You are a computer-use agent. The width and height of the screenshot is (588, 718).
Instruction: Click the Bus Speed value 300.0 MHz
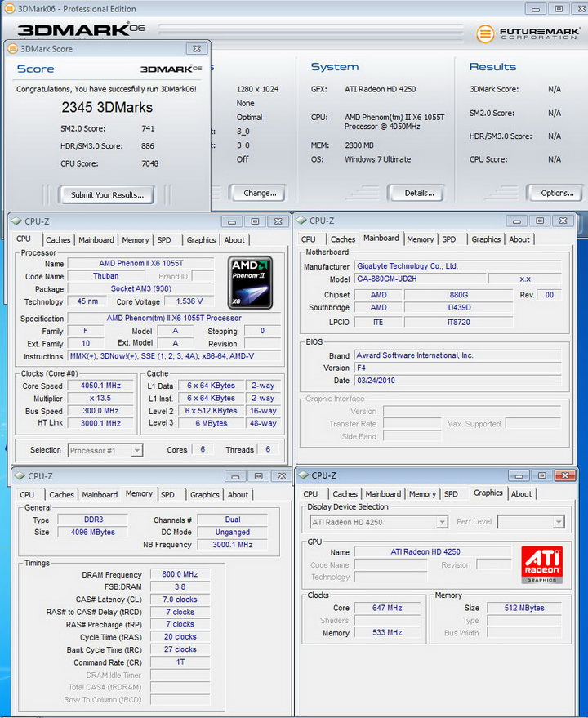pos(100,411)
